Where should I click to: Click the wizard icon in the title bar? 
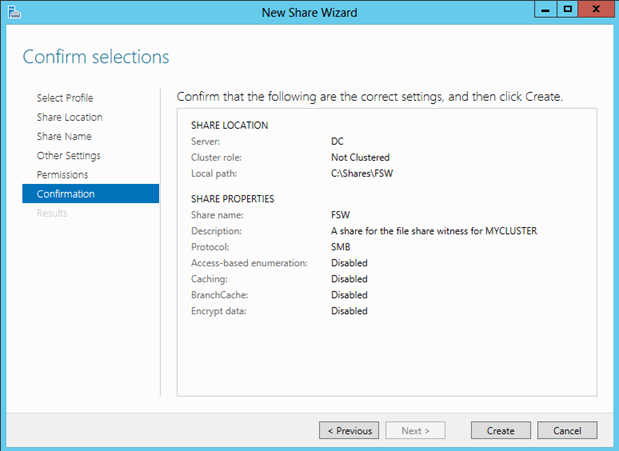(13, 11)
